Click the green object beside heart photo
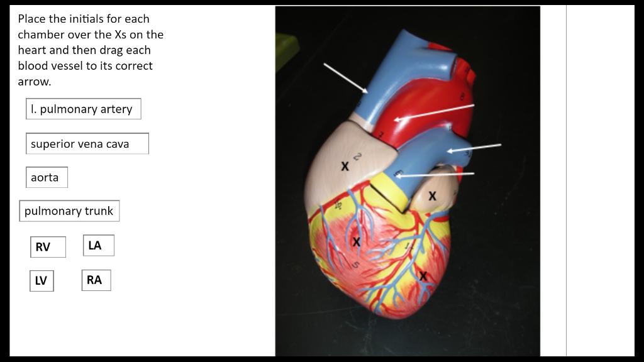The image size is (644, 362). pos(286,52)
